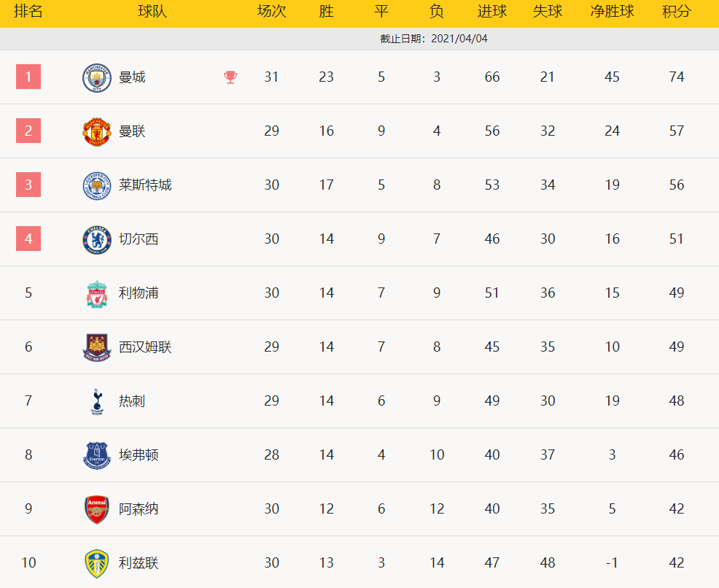Sort by the 积分 column header

click(x=677, y=12)
